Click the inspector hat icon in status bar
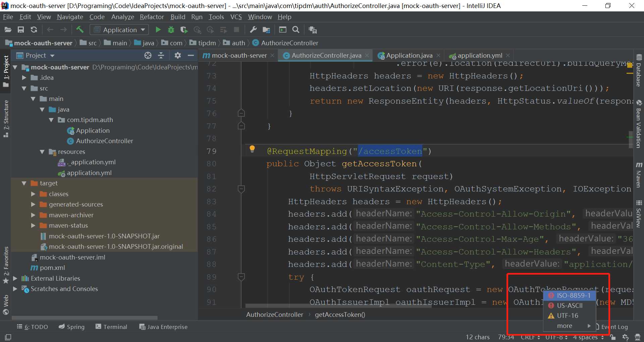 pyautogui.click(x=638, y=337)
